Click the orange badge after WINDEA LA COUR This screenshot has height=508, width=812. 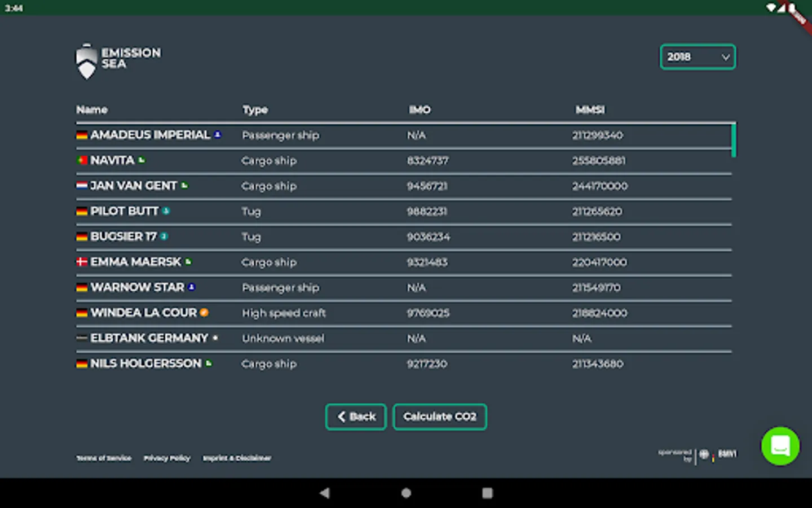point(204,312)
